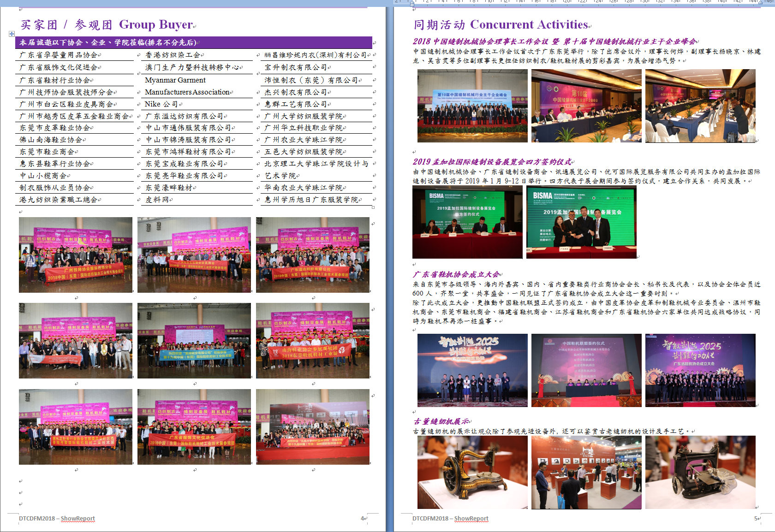Select the top-left group buyer photo
The image size is (775, 532).
76,254
